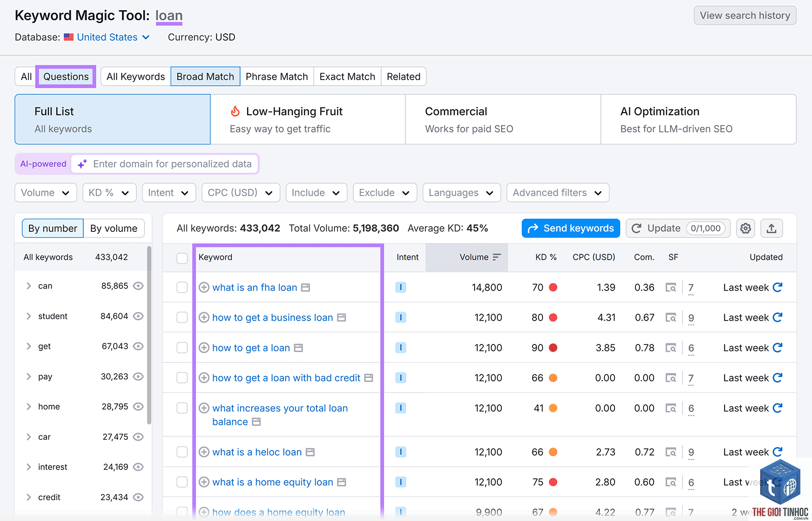
Task: Open the AI Optimization list card
Action: tap(698, 119)
